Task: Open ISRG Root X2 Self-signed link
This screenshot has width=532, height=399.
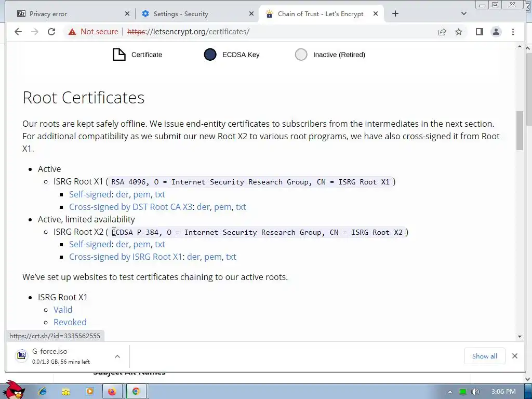Action: pos(90,244)
